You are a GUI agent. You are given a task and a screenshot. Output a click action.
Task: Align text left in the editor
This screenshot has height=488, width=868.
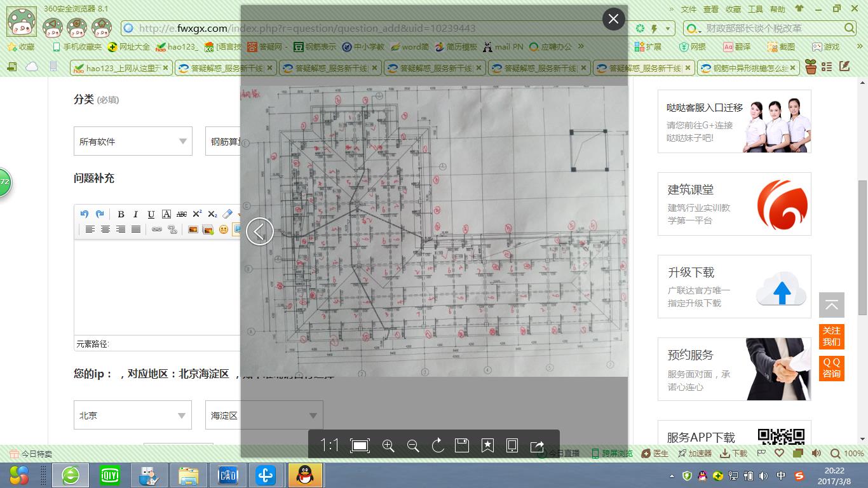90,229
